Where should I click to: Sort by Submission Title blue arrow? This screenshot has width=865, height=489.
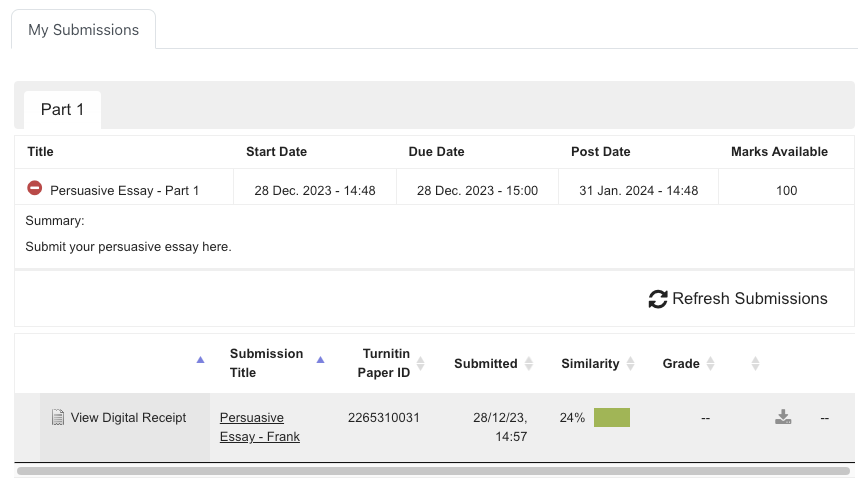coord(321,359)
